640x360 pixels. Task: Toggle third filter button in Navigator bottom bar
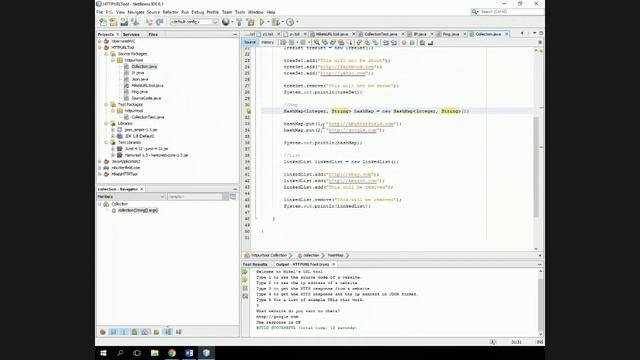(x=124, y=332)
